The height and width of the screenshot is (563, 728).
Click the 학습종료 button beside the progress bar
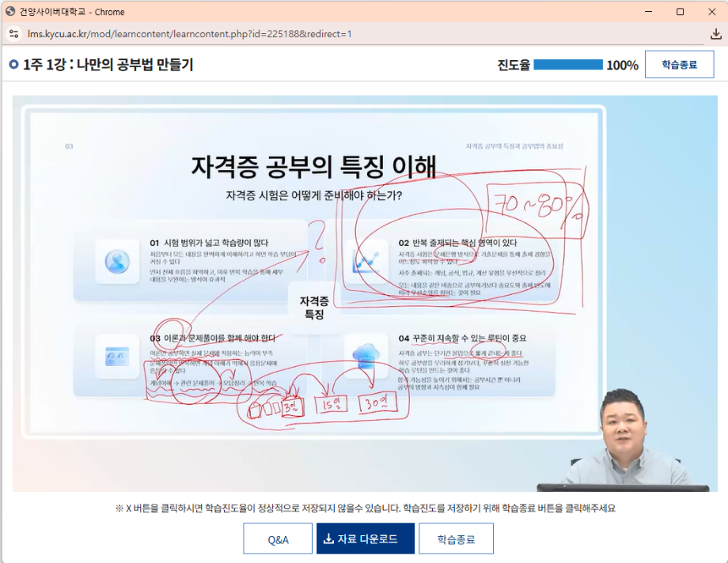[x=679, y=65]
